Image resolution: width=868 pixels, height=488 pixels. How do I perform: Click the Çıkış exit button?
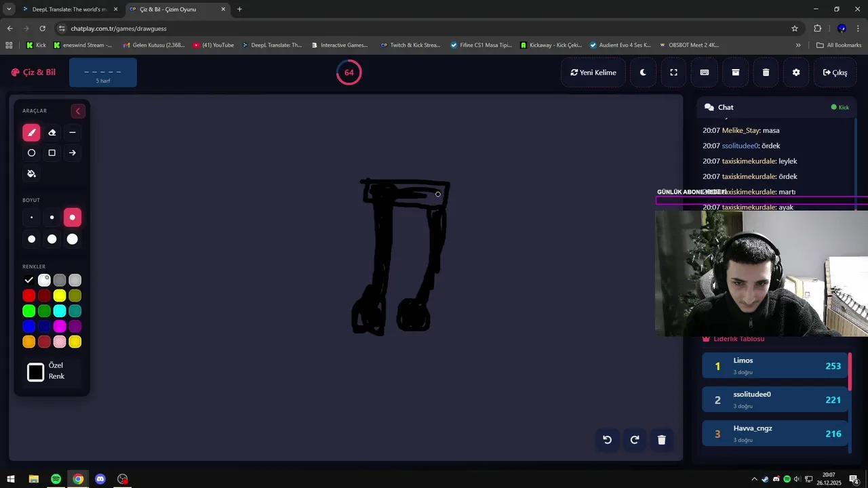(835, 73)
